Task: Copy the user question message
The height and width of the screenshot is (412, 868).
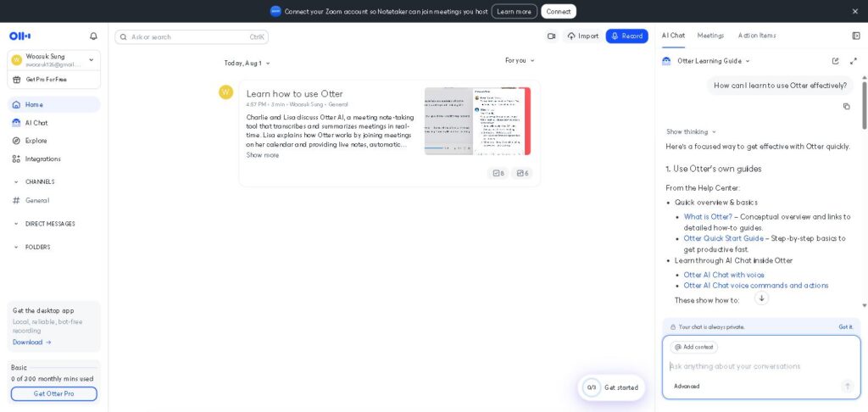Action: pos(846,106)
